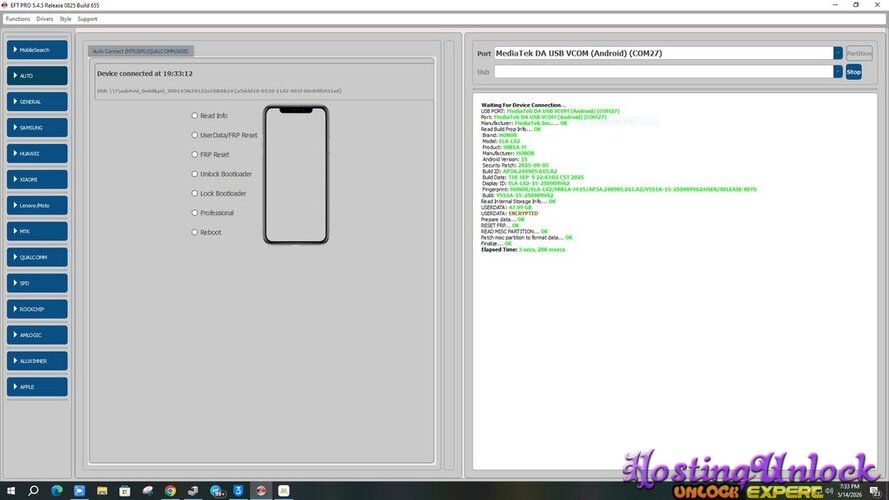The image size is (889, 500).
Task: Expand the XIAOMI sidebar section
Action: point(37,180)
